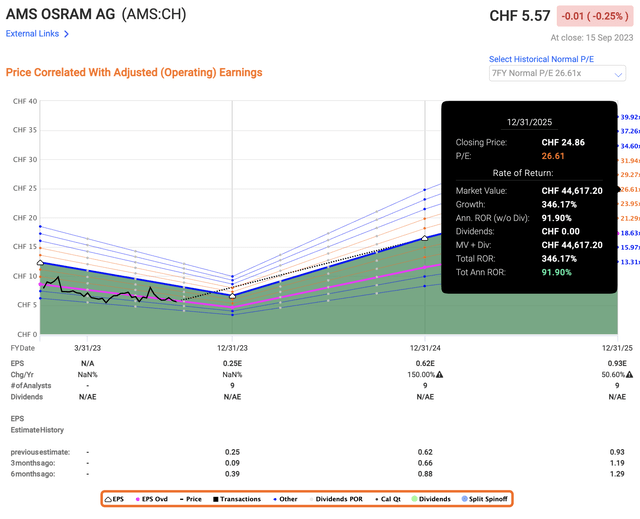Image resolution: width=640 pixels, height=519 pixels.
Task: Toggle the Other legend item
Action: click(x=285, y=499)
